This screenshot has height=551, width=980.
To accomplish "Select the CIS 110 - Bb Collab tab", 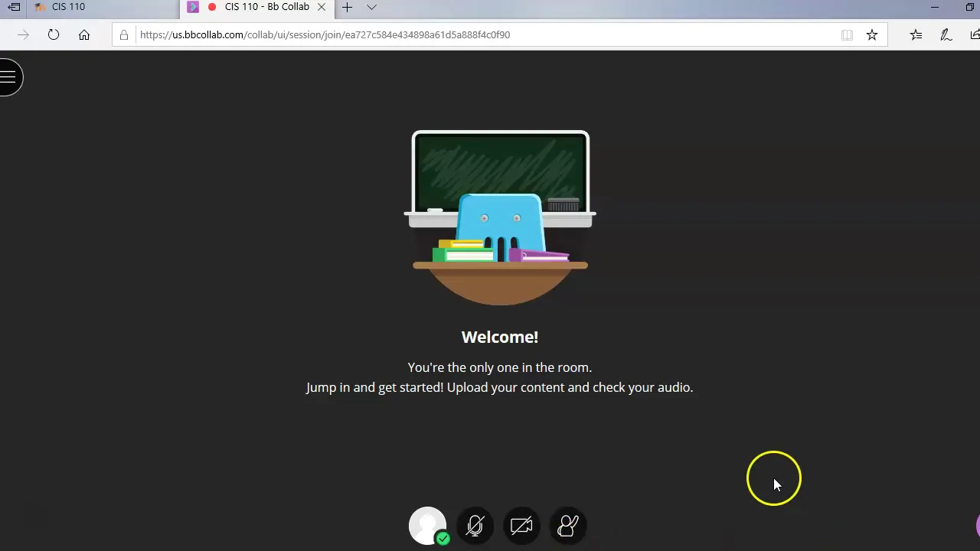I will tap(256, 7).
